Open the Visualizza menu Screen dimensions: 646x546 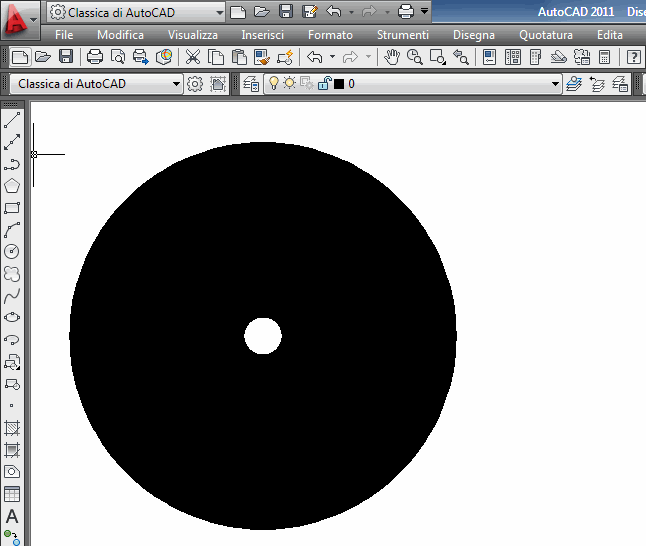(x=192, y=35)
